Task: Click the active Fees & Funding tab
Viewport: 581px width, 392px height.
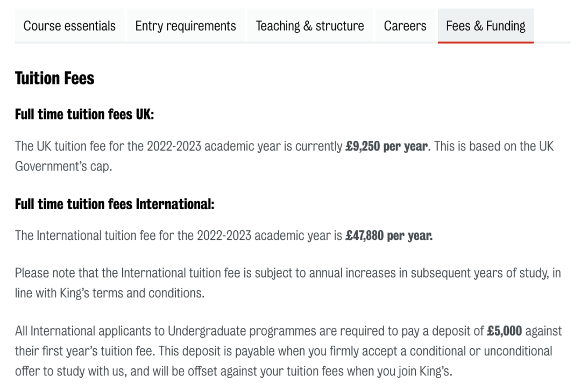Action: [486, 26]
